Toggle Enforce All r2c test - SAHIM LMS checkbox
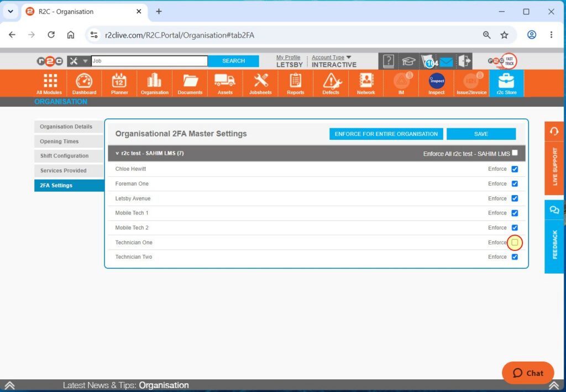 pos(515,153)
